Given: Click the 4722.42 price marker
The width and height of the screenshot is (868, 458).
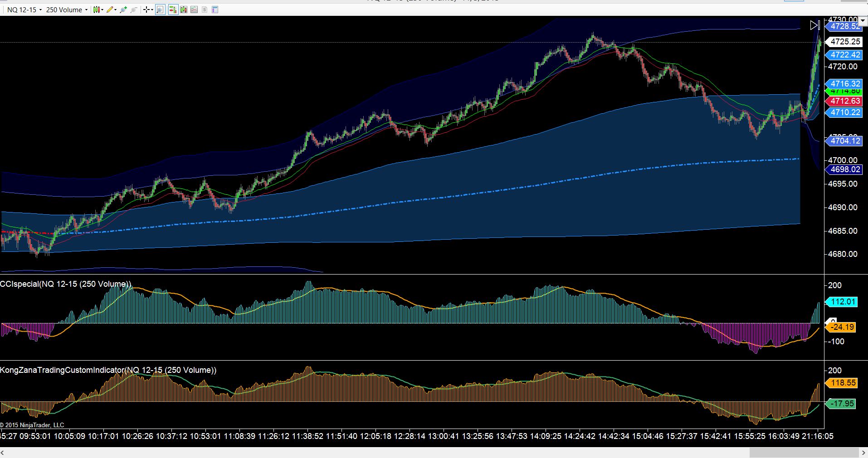Looking at the screenshot, I should [844, 55].
